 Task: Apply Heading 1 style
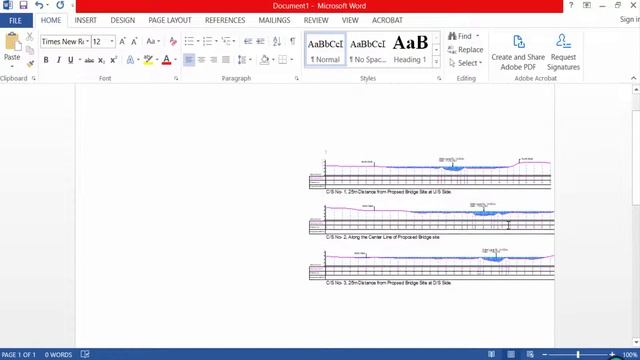[410, 50]
